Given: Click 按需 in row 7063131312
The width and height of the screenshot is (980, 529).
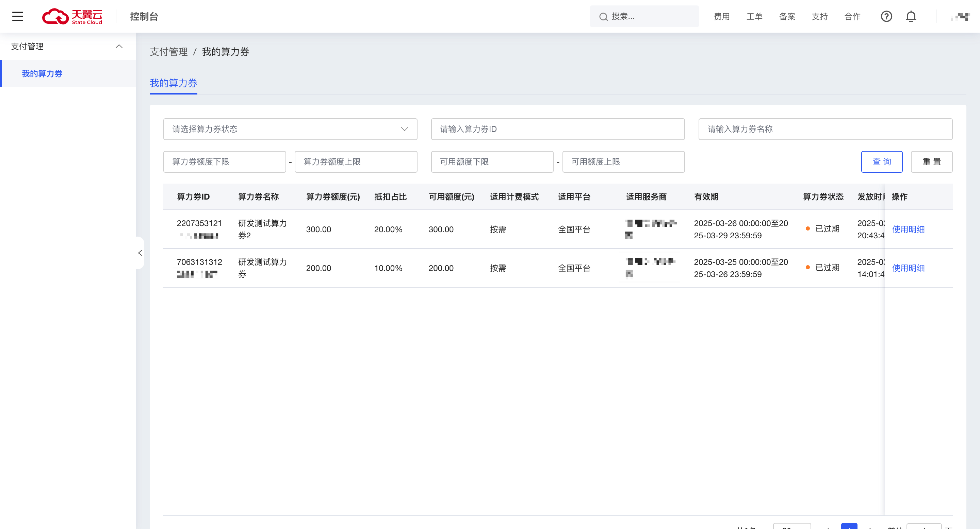Looking at the screenshot, I should (498, 268).
